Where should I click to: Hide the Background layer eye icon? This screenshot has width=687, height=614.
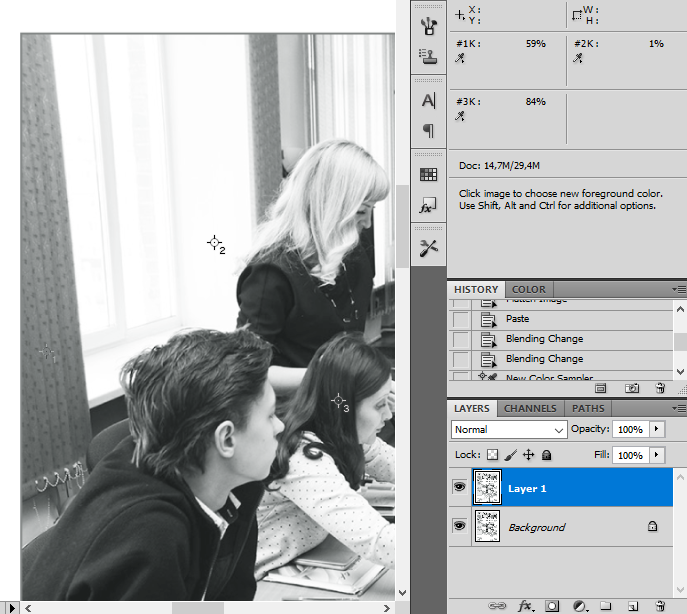[x=460, y=525]
